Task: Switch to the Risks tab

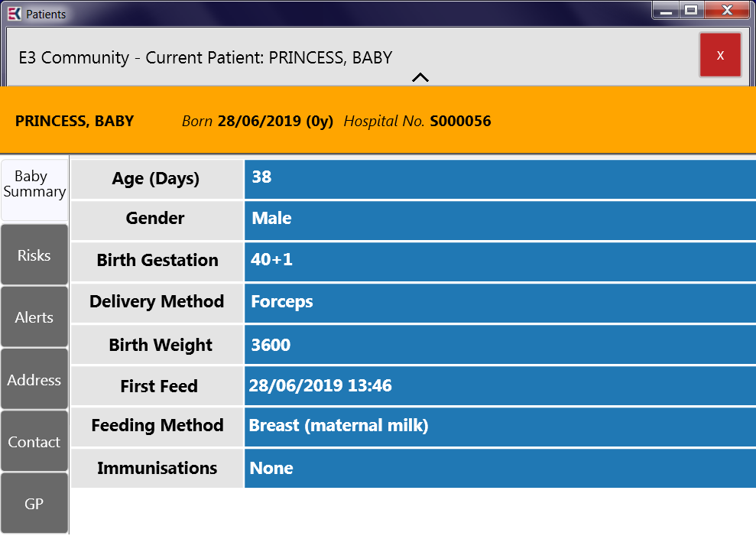Action: tap(34, 255)
